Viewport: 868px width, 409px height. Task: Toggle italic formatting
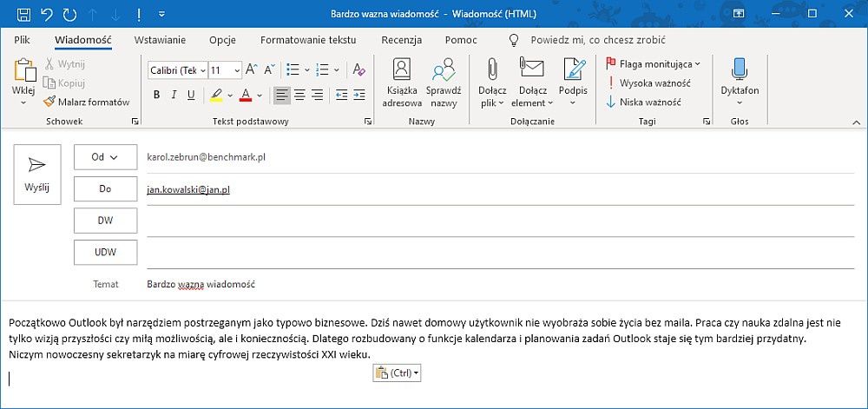point(174,96)
